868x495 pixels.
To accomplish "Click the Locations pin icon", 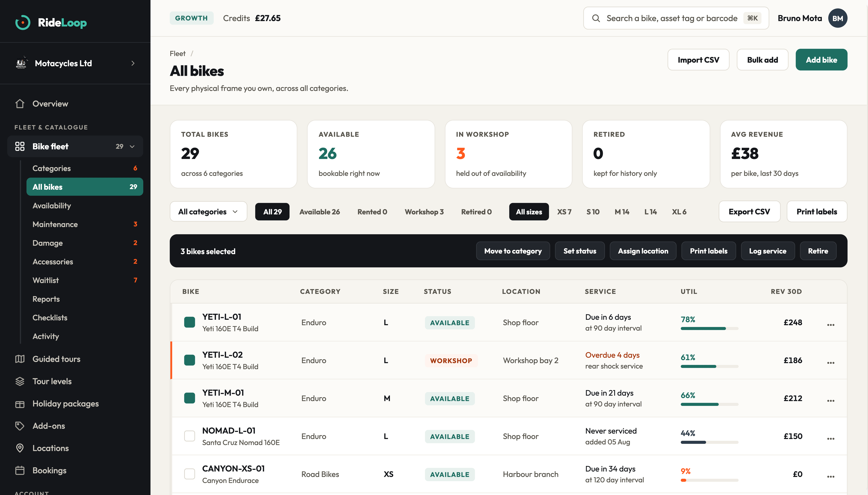I will click(x=20, y=448).
